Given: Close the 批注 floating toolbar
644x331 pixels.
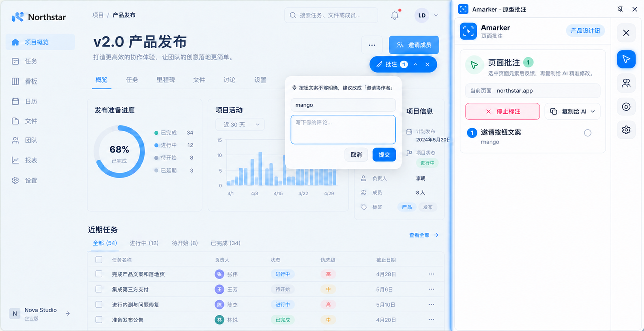Looking at the screenshot, I should point(427,64).
